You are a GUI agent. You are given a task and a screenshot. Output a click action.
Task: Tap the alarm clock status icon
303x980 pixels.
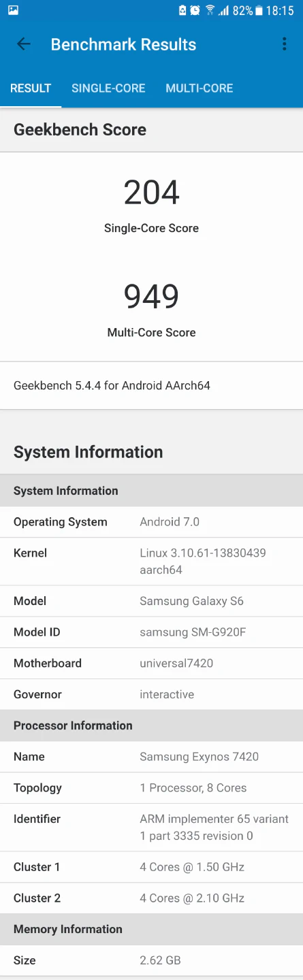(195, 10)
